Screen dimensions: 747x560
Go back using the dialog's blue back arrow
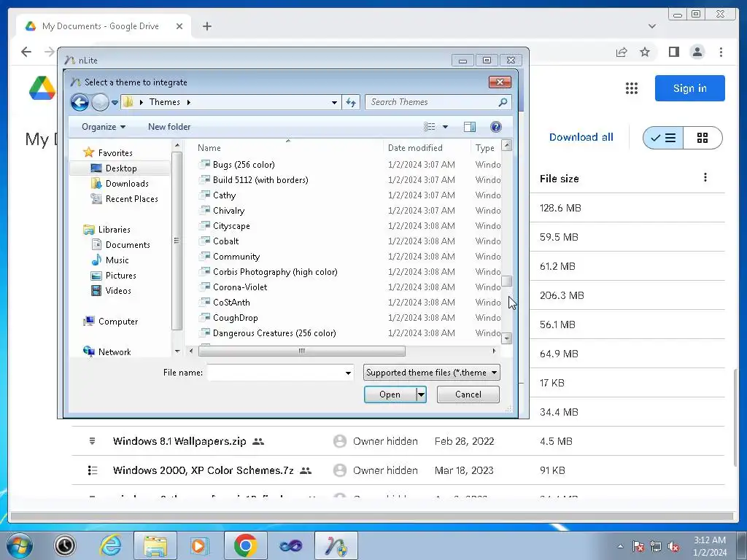click(x=80, y=102)
